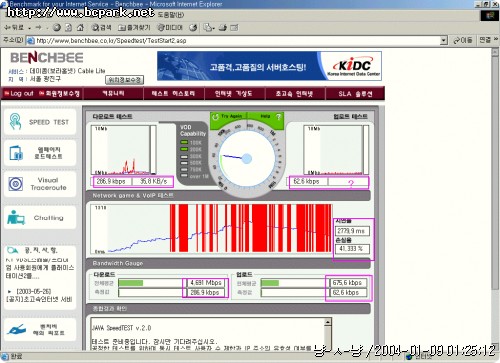Screen dimensions: 500x363
Task: Expand the Links (연결) toolbar chevron
Action: (x=496, y=40)
